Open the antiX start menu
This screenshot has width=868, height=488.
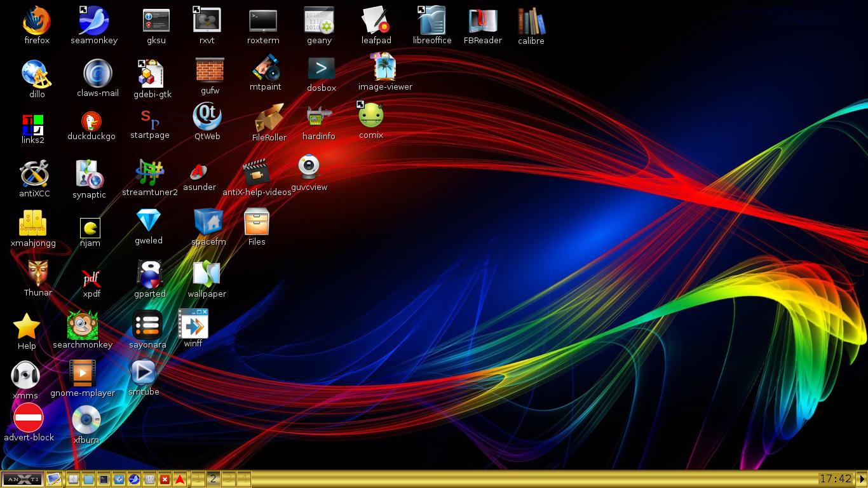(22, 479)
